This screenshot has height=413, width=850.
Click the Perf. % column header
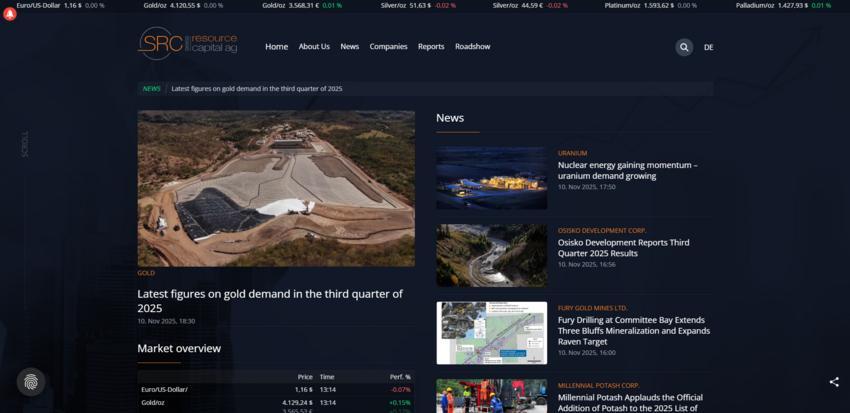pos(400,377)
